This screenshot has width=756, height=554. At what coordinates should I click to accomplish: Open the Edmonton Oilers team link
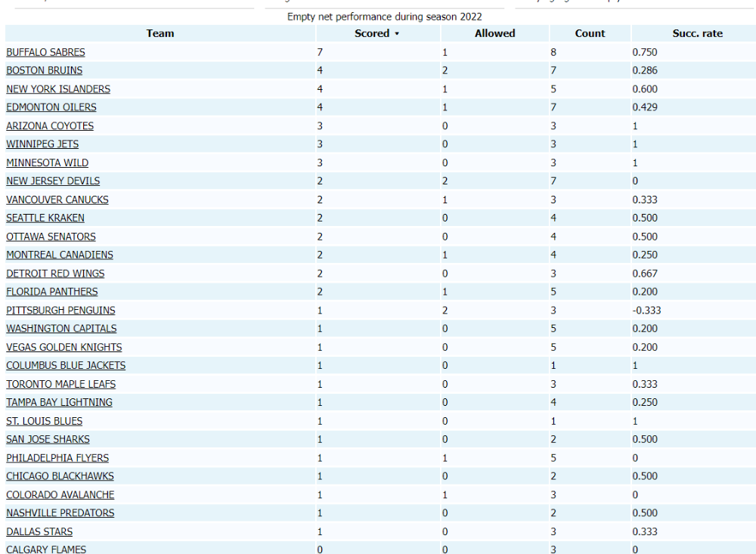(x=51, y=107)
